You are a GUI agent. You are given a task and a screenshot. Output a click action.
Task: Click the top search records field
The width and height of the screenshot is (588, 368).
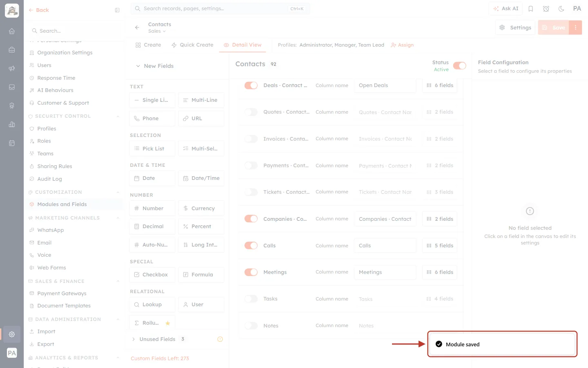tap(220, 9)
